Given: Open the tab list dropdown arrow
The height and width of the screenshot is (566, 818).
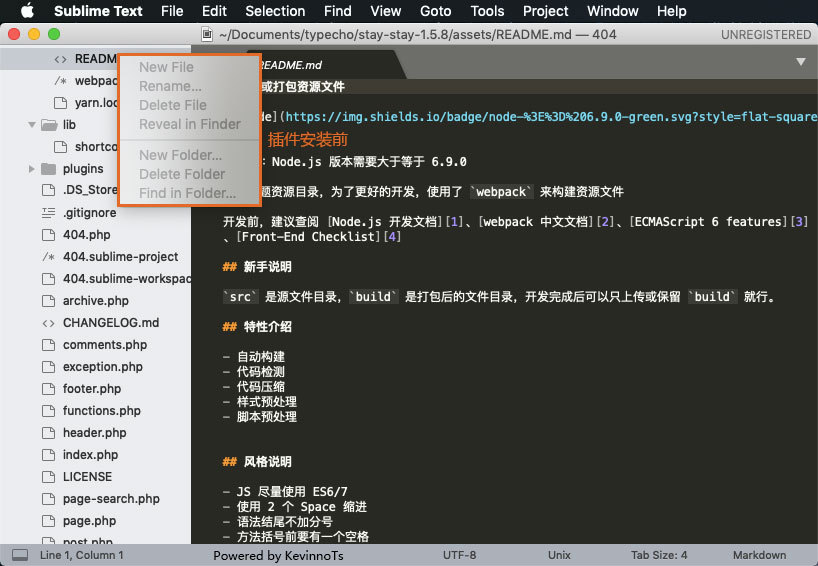Looking at the screenshot, I should coord(800,62).
